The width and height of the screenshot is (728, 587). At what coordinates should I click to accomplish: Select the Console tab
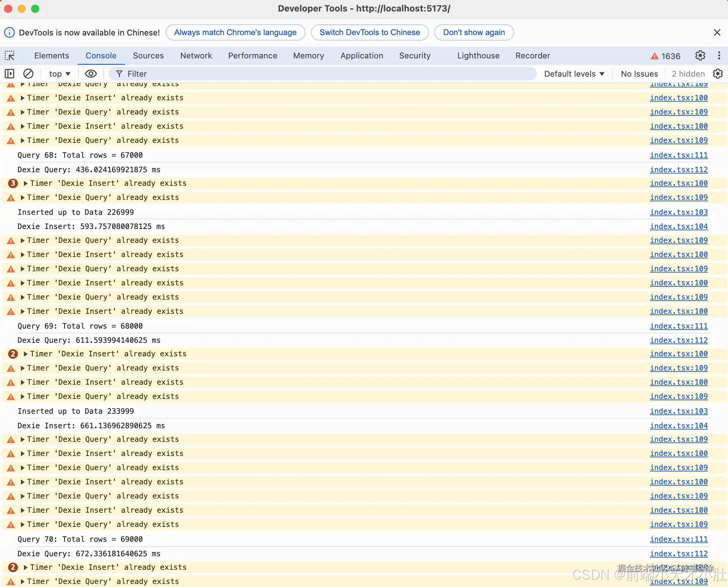pos(101,55)
